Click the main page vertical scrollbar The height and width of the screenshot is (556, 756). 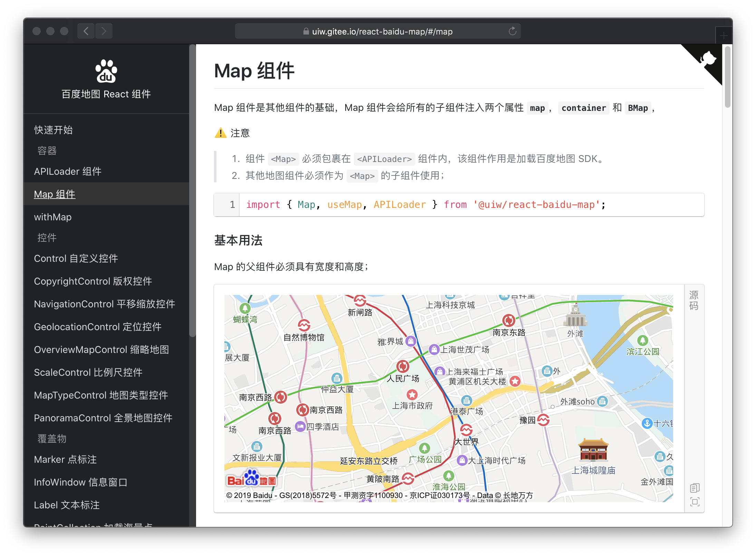tap(727, 78)
